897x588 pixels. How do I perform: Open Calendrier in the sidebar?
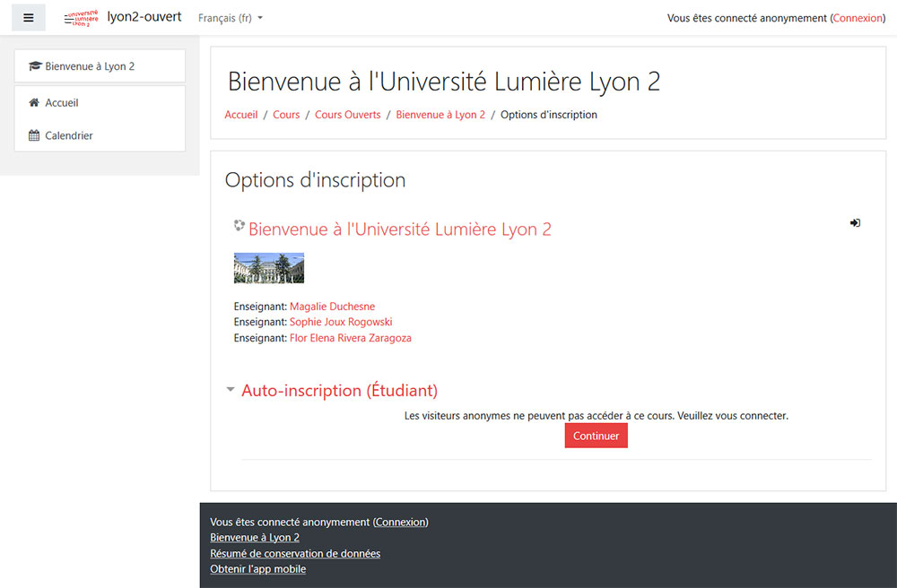pos(100,135)
